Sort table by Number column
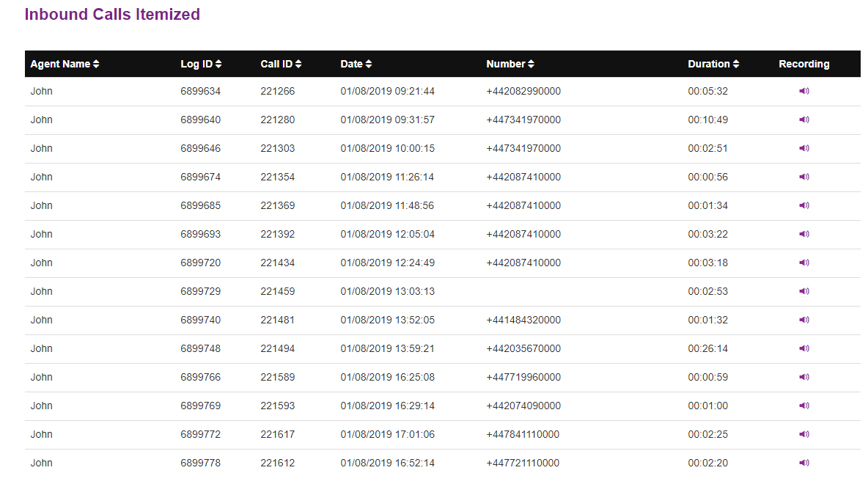868x484 pixels. pyautogui.click(x=510, y=64)
